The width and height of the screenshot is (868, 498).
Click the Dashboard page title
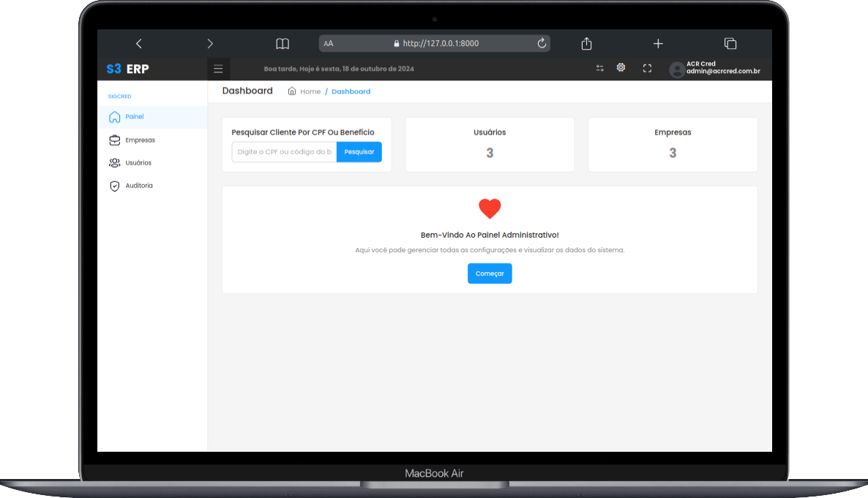tap(247, 91)
